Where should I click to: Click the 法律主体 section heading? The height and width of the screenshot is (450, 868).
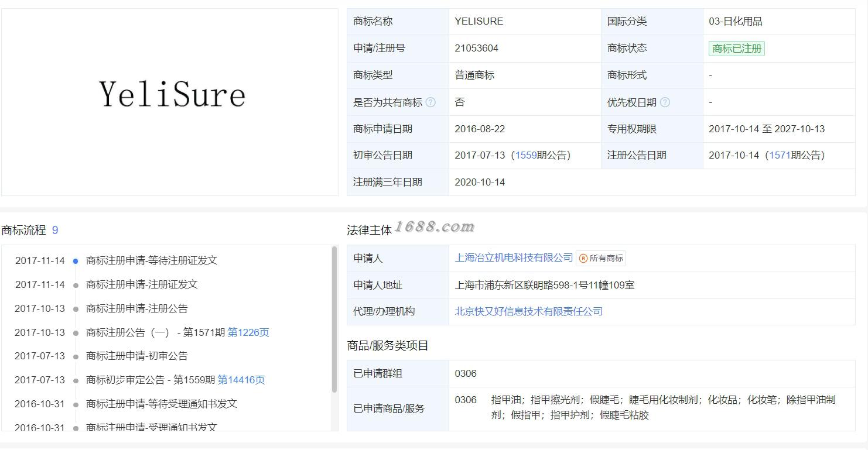coord(369,231)
